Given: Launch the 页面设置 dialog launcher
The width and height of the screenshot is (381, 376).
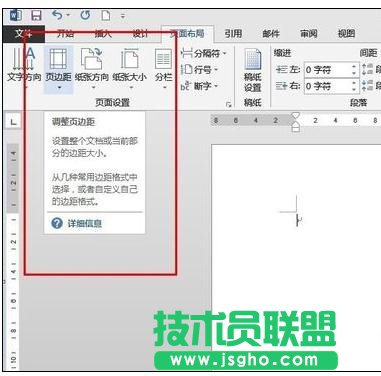Looking at the screenshot, I should click(228, 105).
